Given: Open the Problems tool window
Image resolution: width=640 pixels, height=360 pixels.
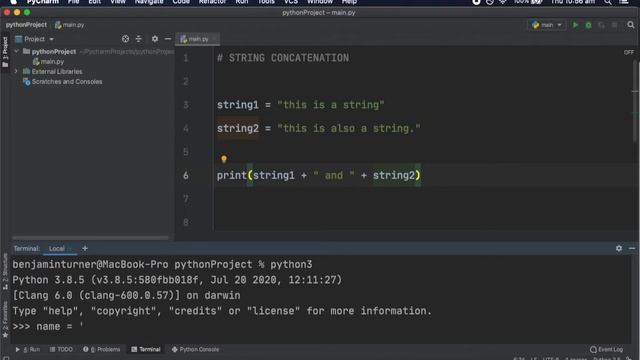Looking at the screenshot, I should point(102,349).
